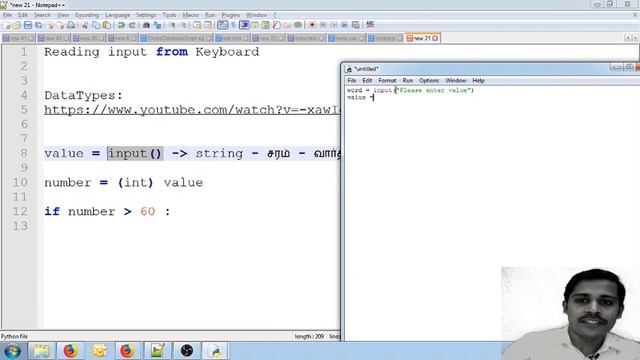Toggle Word Wrap in the toolbar

222,25
